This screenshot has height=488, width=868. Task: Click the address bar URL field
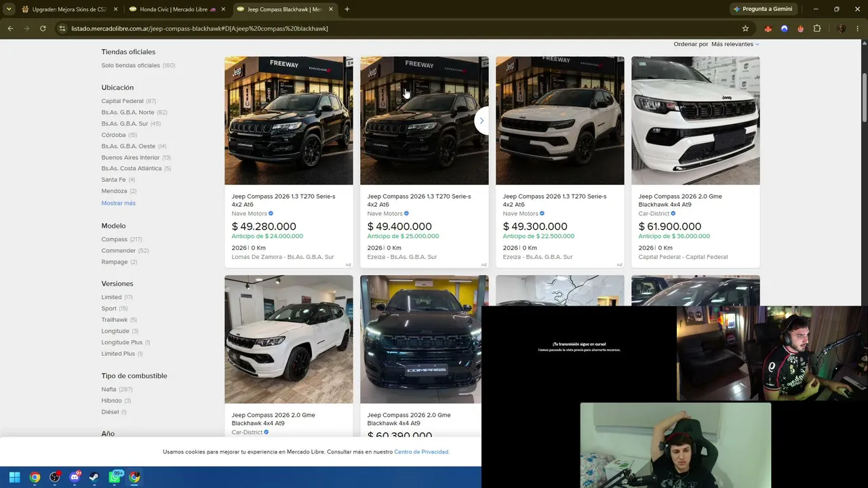(x=400, y=28)
